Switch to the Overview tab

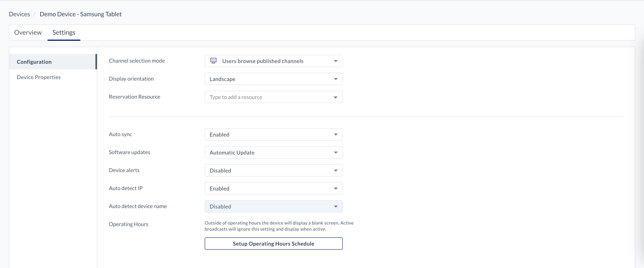point(28,33)
